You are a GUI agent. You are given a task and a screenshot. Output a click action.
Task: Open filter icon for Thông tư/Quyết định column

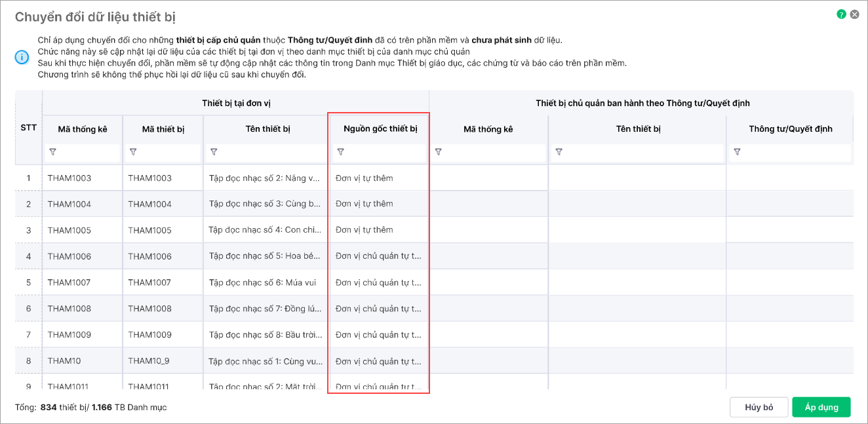point(737,152)
